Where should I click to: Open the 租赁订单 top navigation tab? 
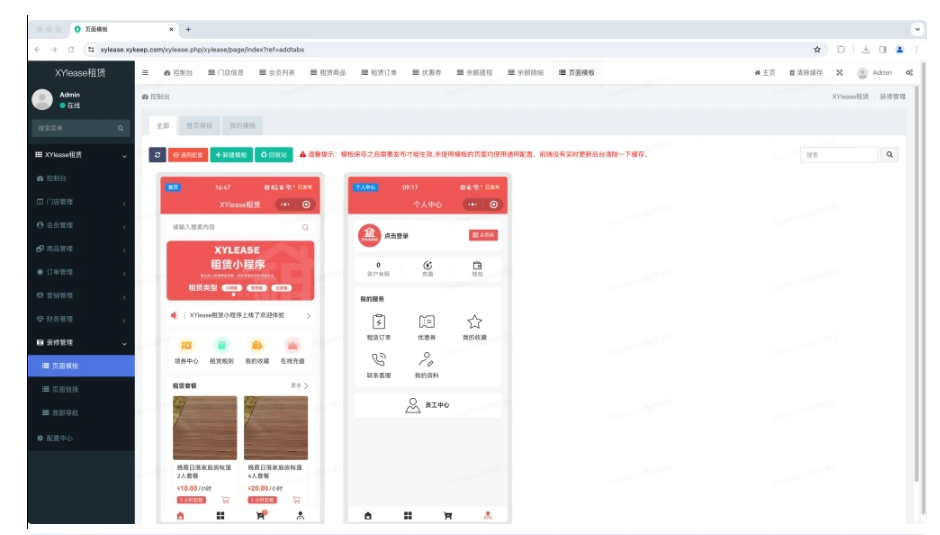point(379,73)
